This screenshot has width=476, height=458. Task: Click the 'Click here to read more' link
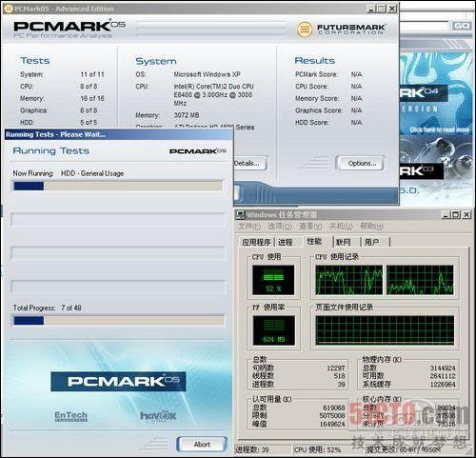[439, 129]
